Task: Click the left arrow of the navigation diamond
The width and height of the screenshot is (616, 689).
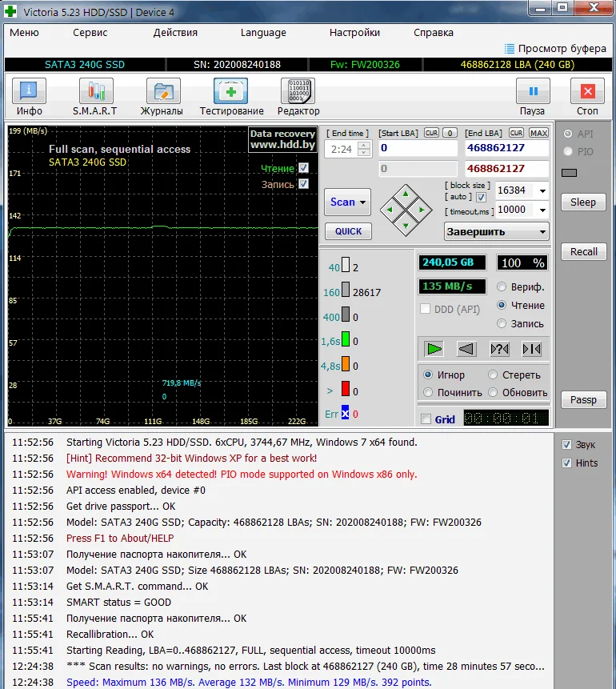Action: [390, 210]
